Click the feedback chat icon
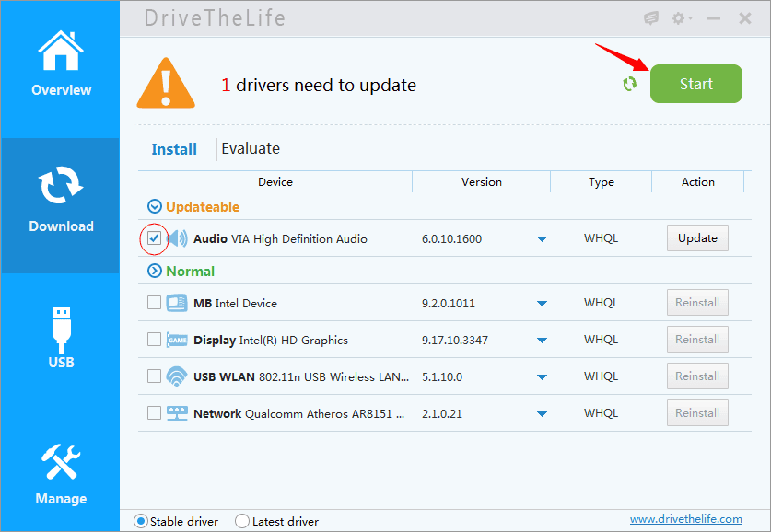 651,18
